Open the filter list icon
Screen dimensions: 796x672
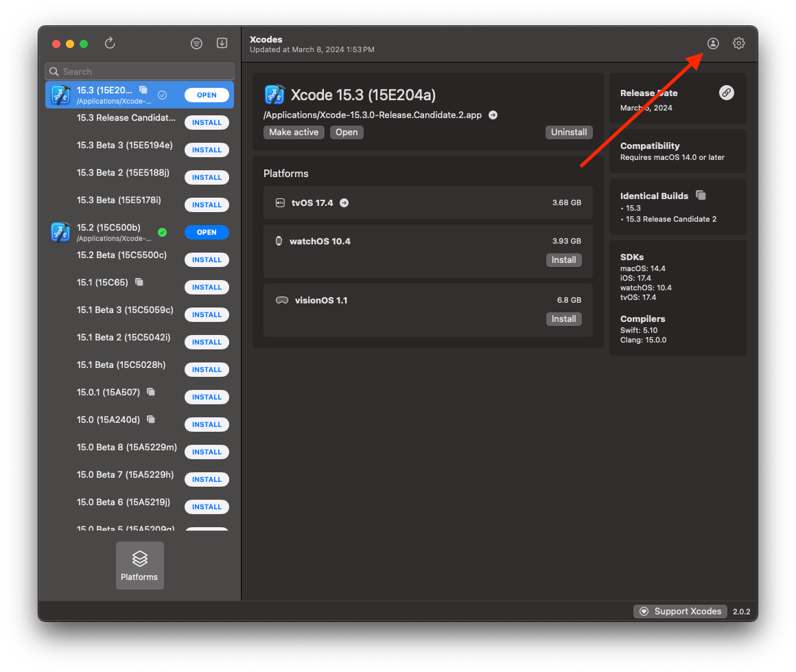click(x=196, y=44)
